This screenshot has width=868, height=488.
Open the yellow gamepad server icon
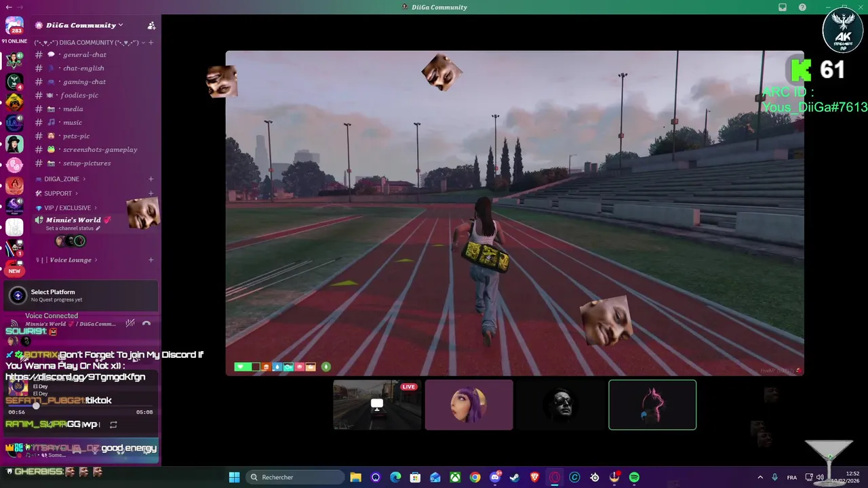pyautogui.click(x=14, y=102)
